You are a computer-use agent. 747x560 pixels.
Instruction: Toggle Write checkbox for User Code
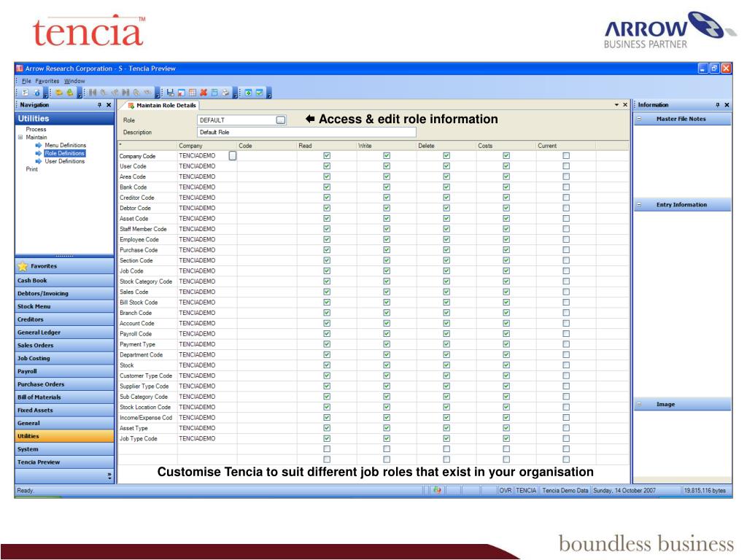pyautogui.click(x=387, y=166)
